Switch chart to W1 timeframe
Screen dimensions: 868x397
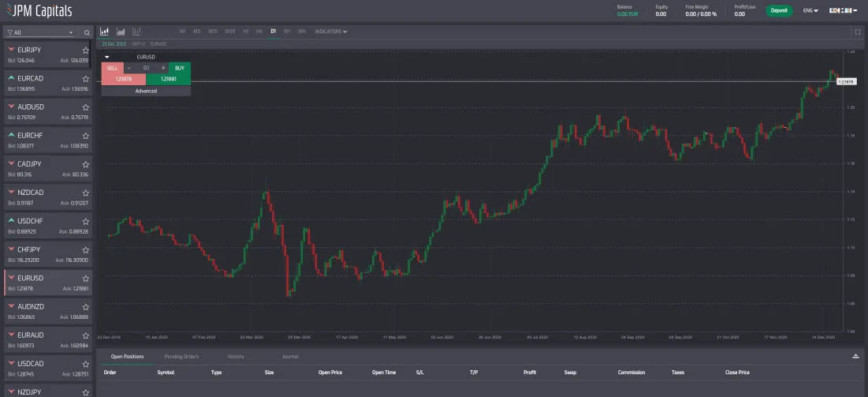(x=287, y=32)
